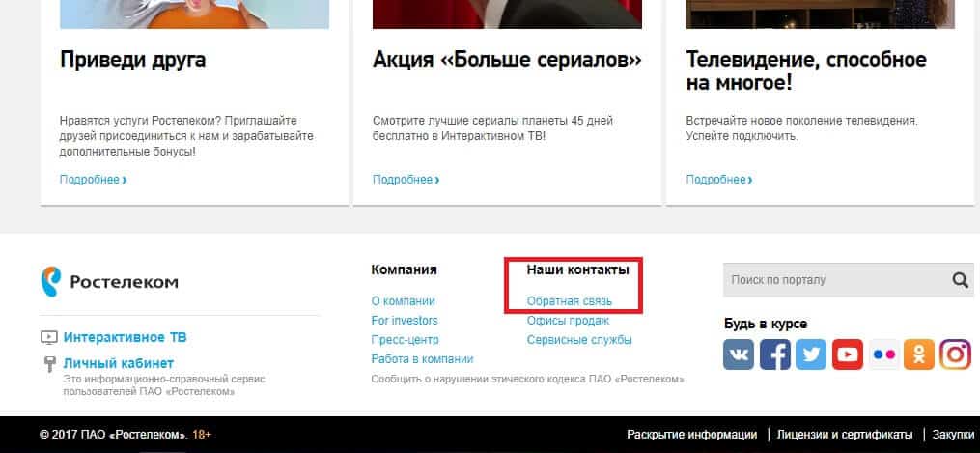Image resolution: width=980 pixels, height=453 pixels.
Task: Open 'Подробнее' under Приведи друга
Action: tap(93, 180)
